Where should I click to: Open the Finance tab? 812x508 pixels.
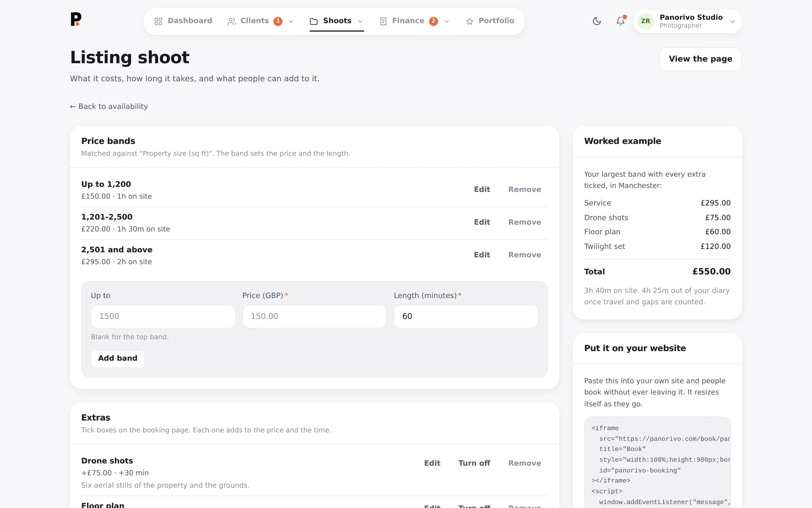[415, 21]
